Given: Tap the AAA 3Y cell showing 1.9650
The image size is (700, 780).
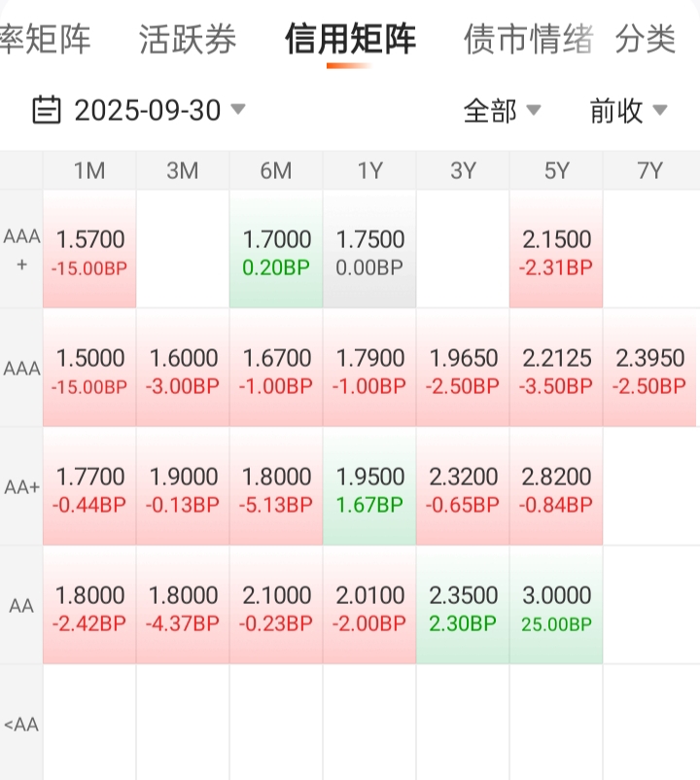Looking at the screenshot, I should pyautogui.click(x=463, y=370).
